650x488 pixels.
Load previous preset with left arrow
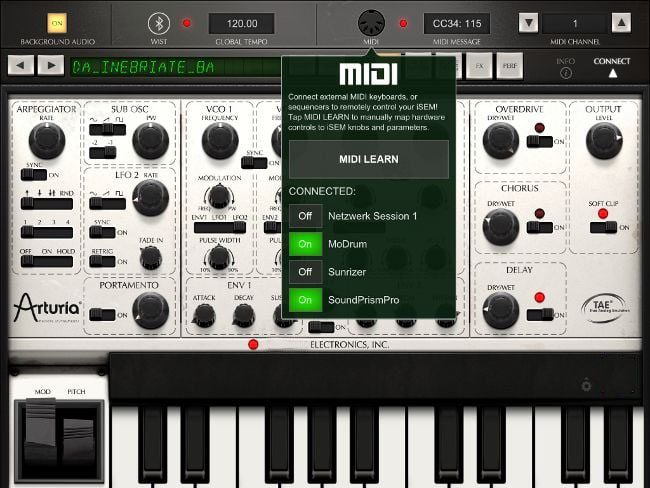[x=21, y=65]
